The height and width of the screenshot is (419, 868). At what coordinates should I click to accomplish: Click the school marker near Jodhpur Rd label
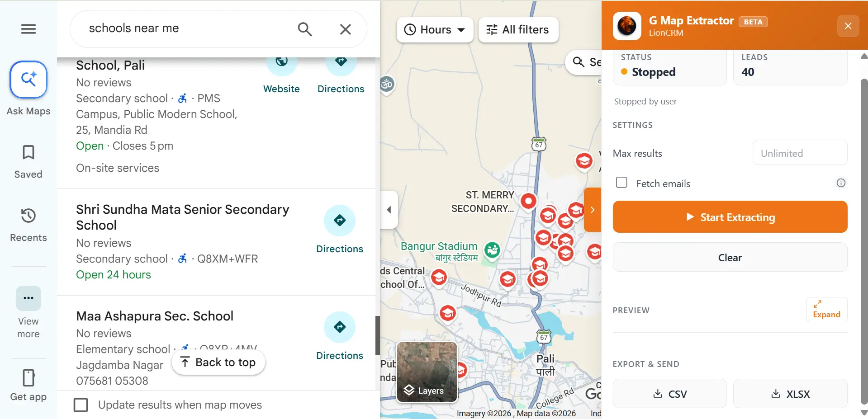508,279
